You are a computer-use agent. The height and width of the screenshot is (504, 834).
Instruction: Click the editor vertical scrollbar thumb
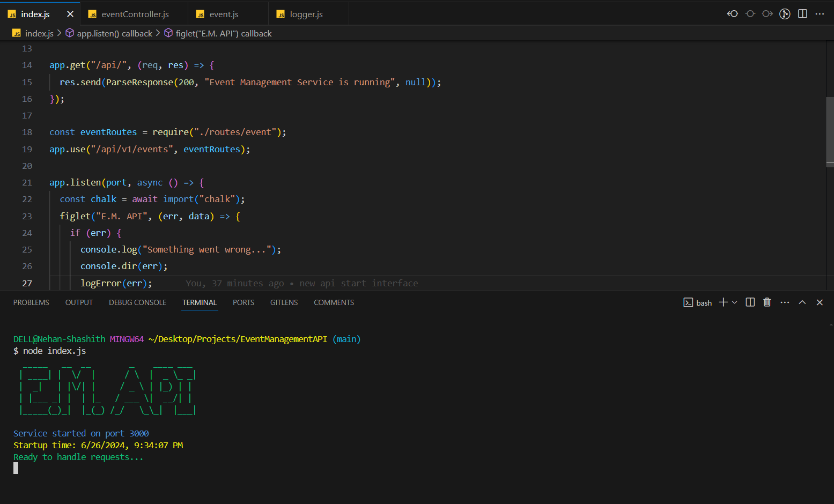click(830, 131)
